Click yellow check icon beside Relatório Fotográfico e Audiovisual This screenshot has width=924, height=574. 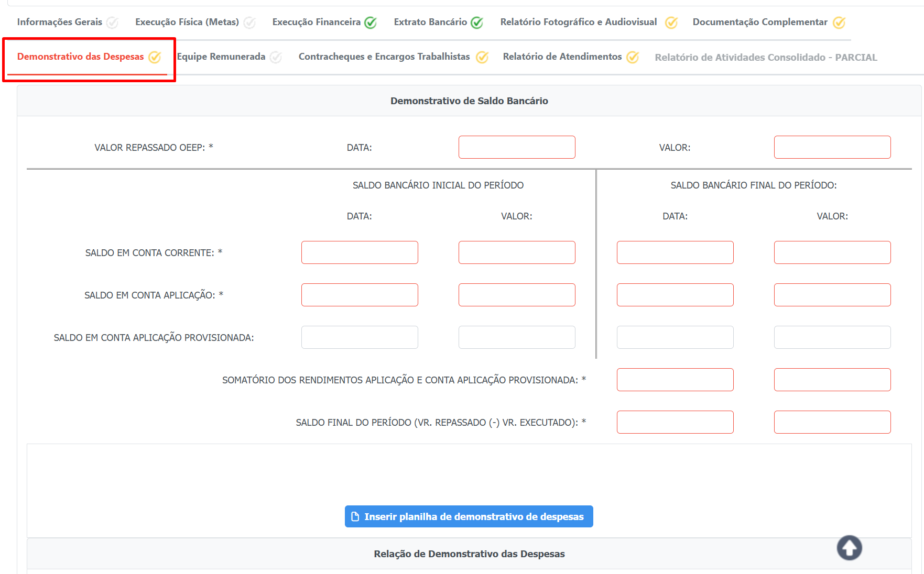pos(671,23)
